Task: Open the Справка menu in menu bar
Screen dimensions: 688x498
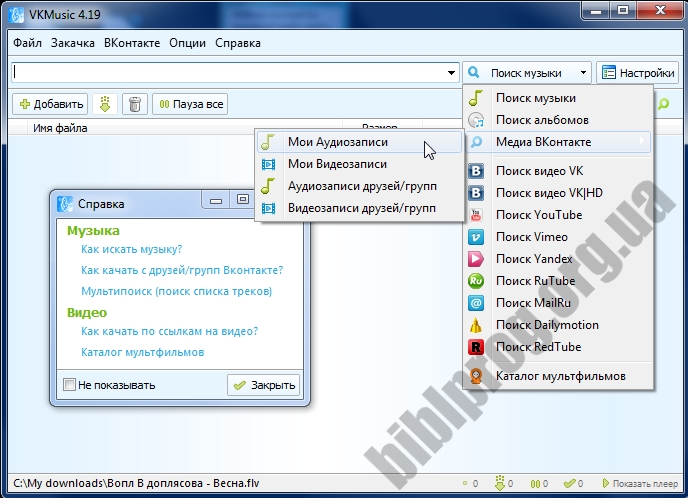Action: pyautogui.click(x=238, y=43)
